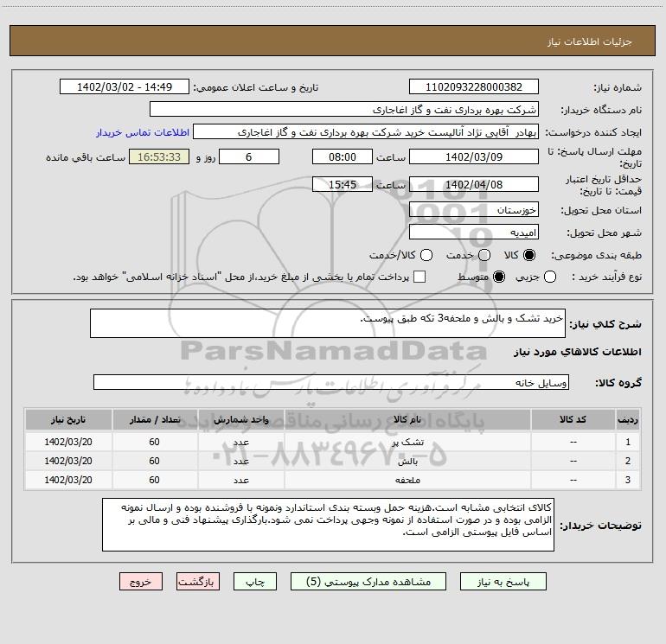This screenshot has height=644, width=666.
Task: Click the 'تعداد / مقدار' column header
Action: (155, 419)
